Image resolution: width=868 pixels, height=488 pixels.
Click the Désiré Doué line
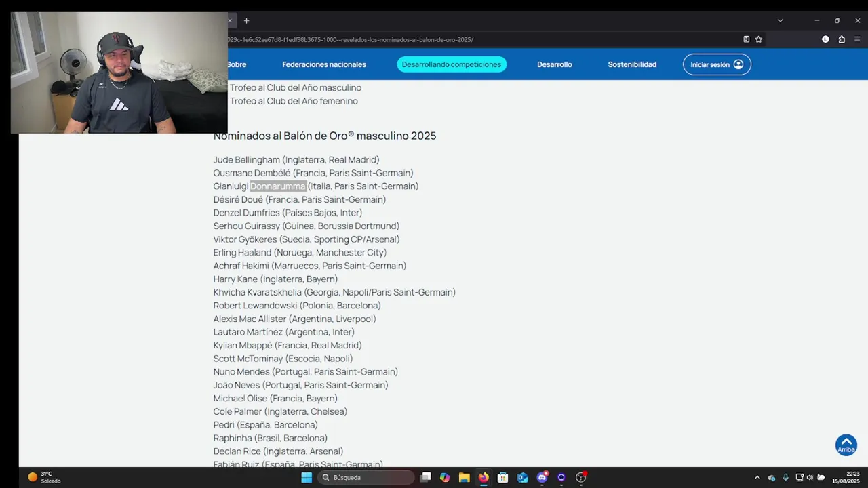[300, 199]
